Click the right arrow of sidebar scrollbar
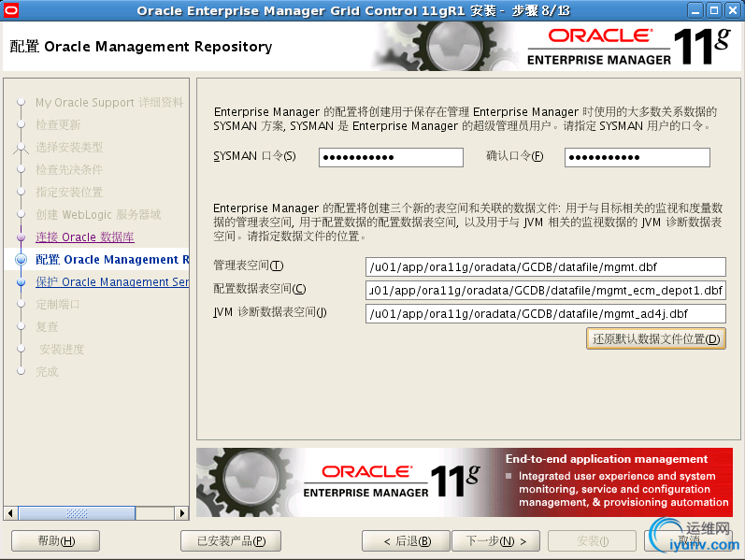 coord(181,513)
